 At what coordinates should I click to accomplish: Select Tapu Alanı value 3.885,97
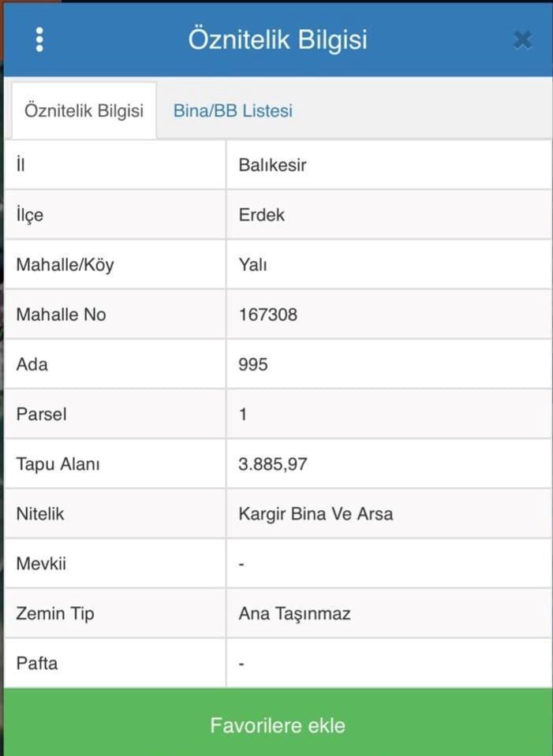tap(272, 464)
